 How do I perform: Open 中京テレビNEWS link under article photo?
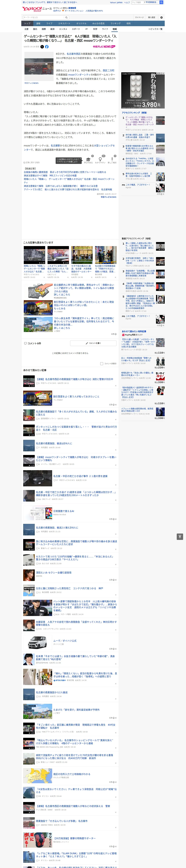tap(31, 83)
